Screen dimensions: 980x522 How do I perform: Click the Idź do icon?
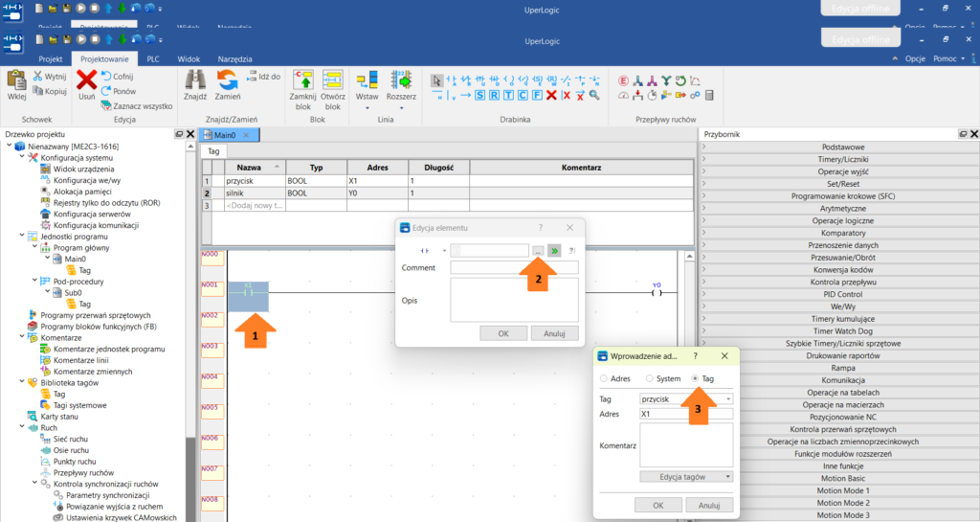252,77
